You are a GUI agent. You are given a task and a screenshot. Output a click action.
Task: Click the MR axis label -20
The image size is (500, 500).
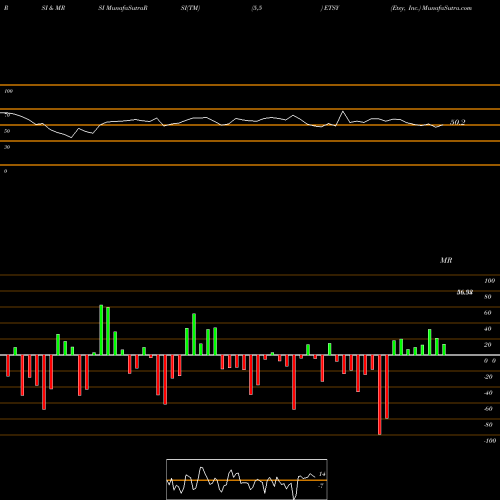[488, 377]
